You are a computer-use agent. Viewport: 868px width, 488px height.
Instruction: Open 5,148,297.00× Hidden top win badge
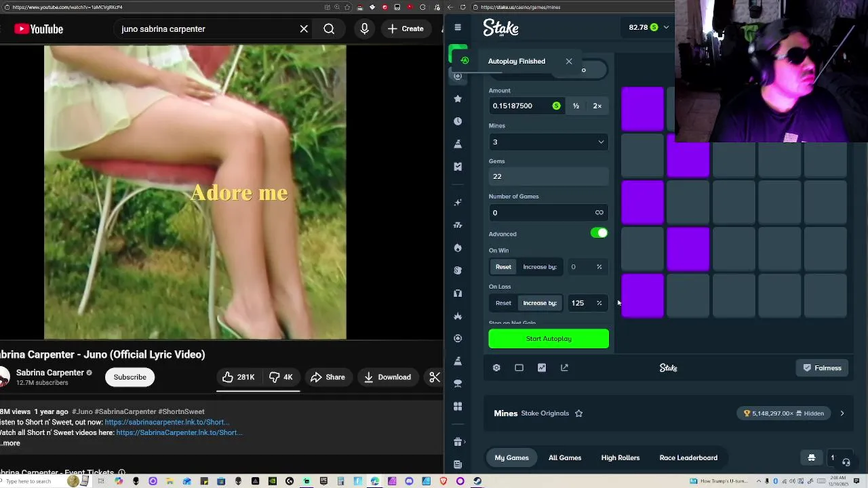(x=784, y=413)
